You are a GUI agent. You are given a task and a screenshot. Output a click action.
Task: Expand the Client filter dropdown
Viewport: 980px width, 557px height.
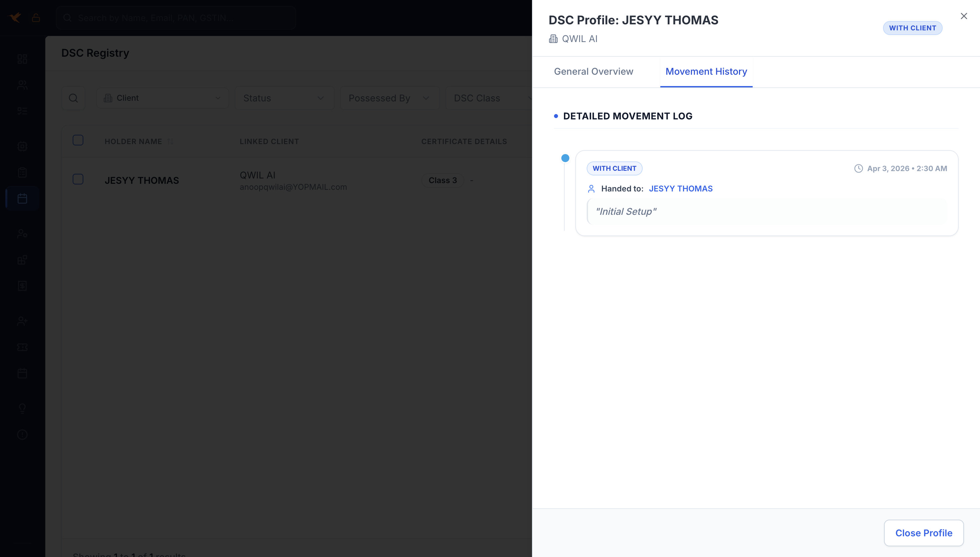tap(162, 98)
